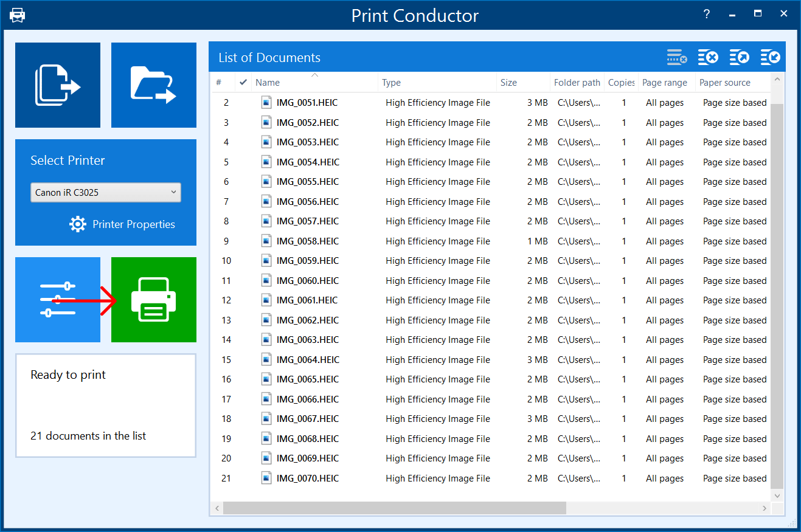Screen dimensions: 801x532
Task: Click the file icon of IMG_0060.HEIC
Action: coord(266,280)
